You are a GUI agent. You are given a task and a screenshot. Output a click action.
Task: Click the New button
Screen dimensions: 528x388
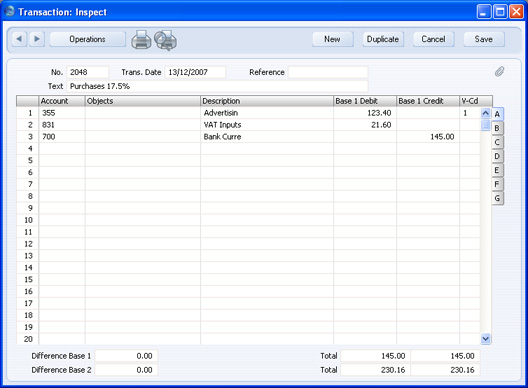pyautogui.click(x=332, y=39)
